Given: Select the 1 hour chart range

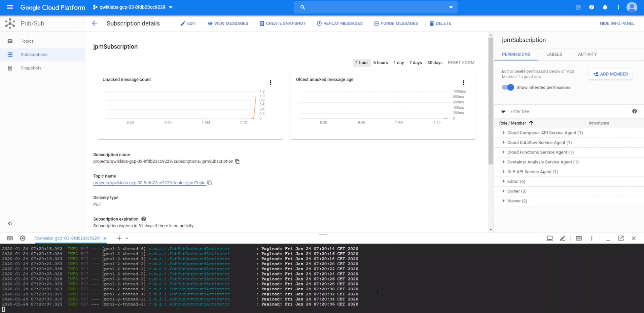Looking at the screenshot, I should pyautogui.click(x=362, y=63).
